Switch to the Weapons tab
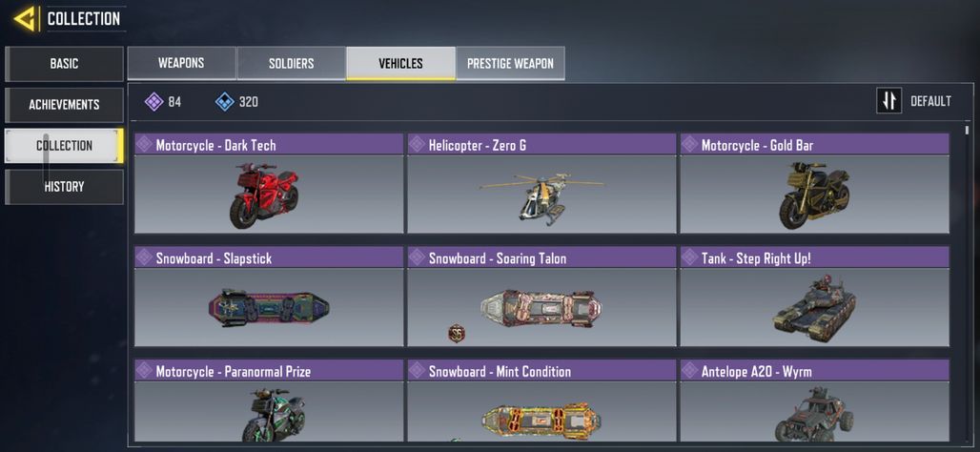 click(181, 63)
